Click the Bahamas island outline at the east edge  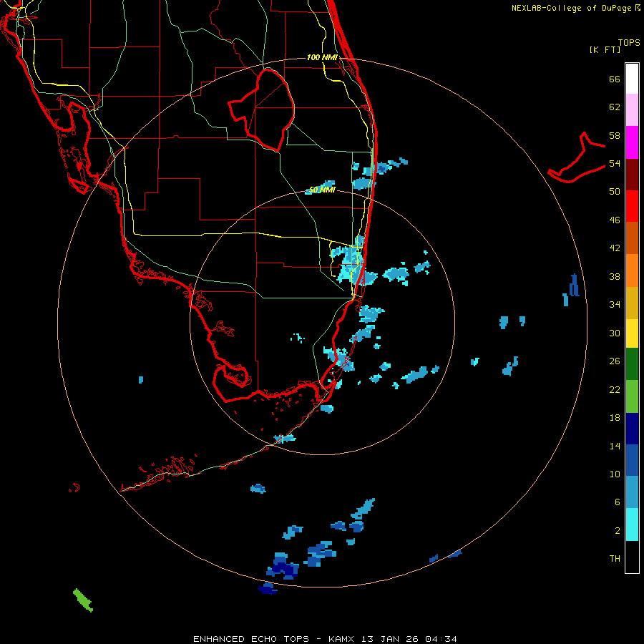(577, 158)
